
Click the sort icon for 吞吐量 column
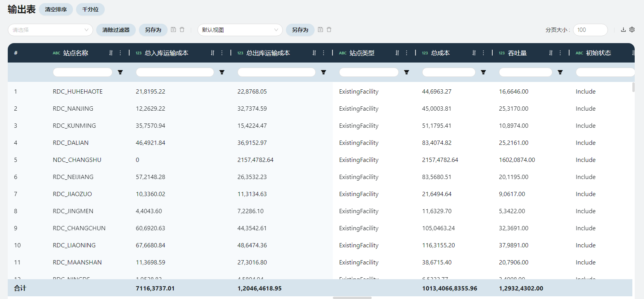point(551,53)
